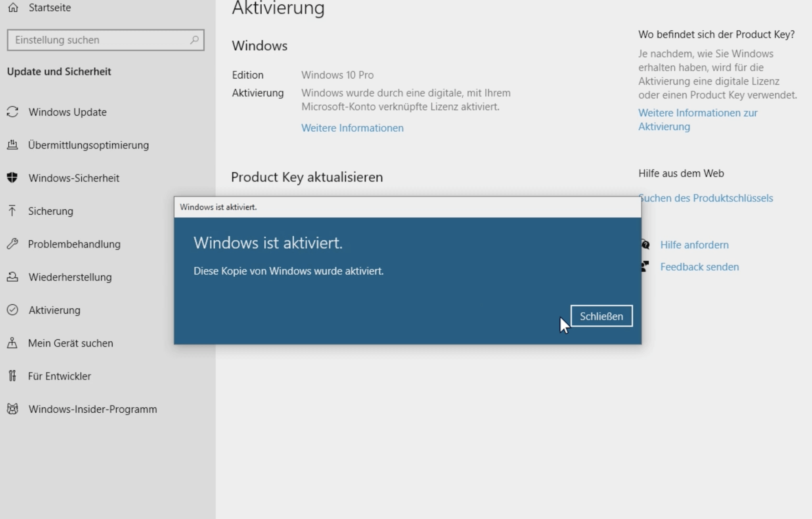Click Weitere Informationen under Aktivierung

(352, 127)
